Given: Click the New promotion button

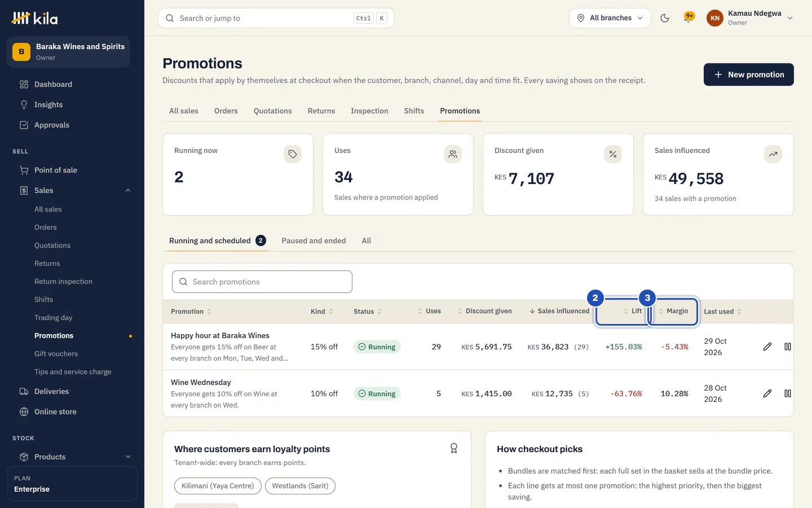Looking at the screenshot, I should (749, 75).
